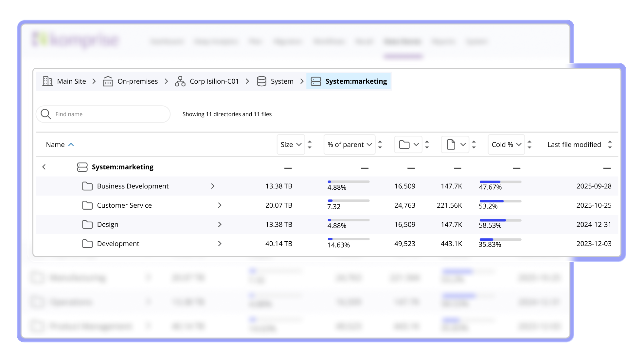Click the On-premises breadcrumb icon
The width and height of the screenshot is (644, 362).
pyautogui.click(x=108, y=81)
